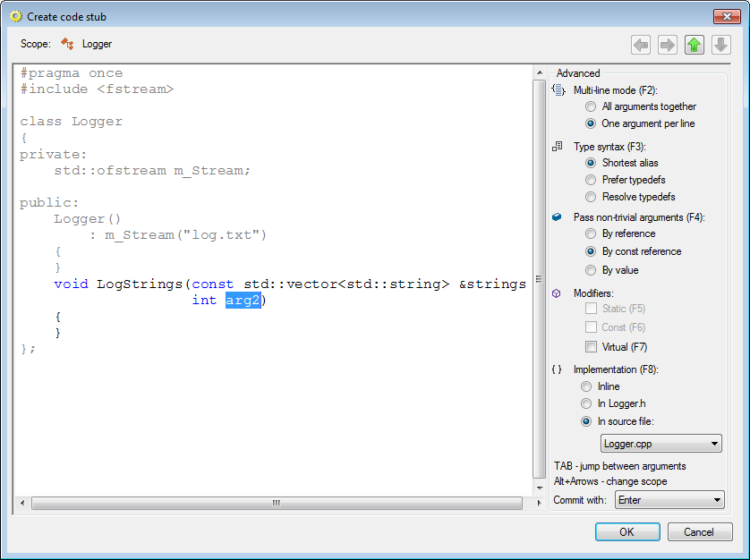Click the private: access specifier line
The width and height of the screenshot is (750, 560).
point(54,155)
